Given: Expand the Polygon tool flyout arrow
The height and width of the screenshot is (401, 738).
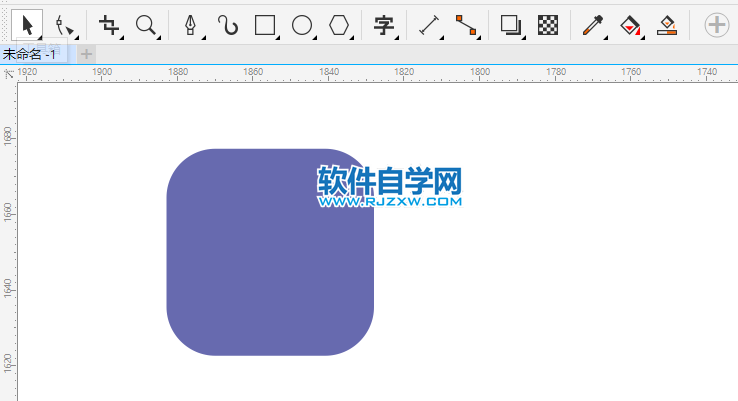Looking at the screenshot, I should [352, 37].
